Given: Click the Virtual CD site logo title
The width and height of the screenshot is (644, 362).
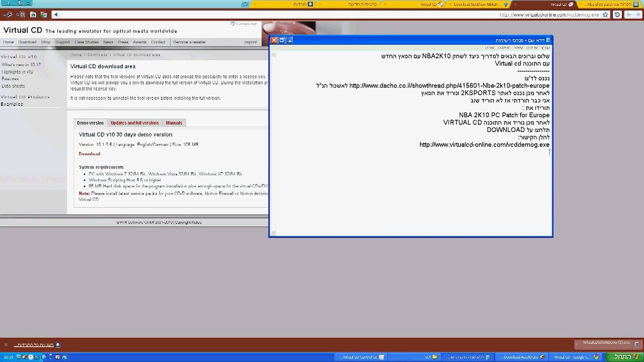Looking at the screenshot, I should 23,30.
